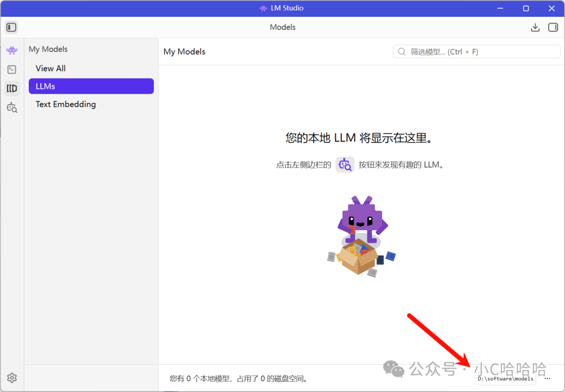This screenshot has width=565, height=392.
Task: Select the My Models library icon
Action: 12,88
